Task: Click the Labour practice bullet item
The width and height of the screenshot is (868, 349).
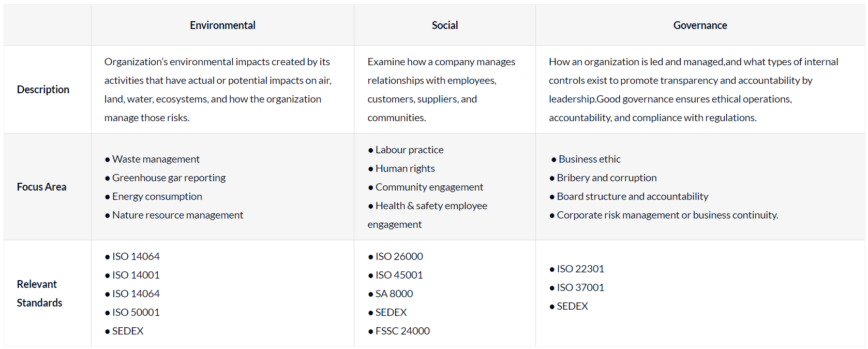Action: click(x=409, y=150)
